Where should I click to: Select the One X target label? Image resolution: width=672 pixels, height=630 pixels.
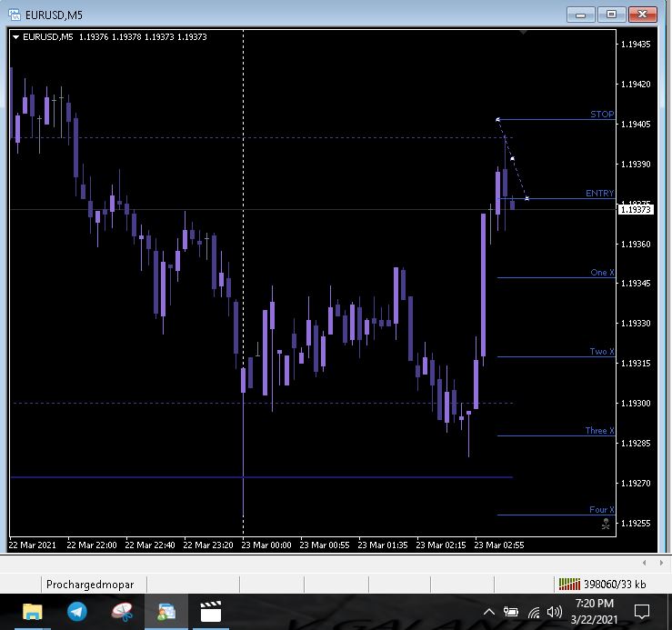(602, 272)
